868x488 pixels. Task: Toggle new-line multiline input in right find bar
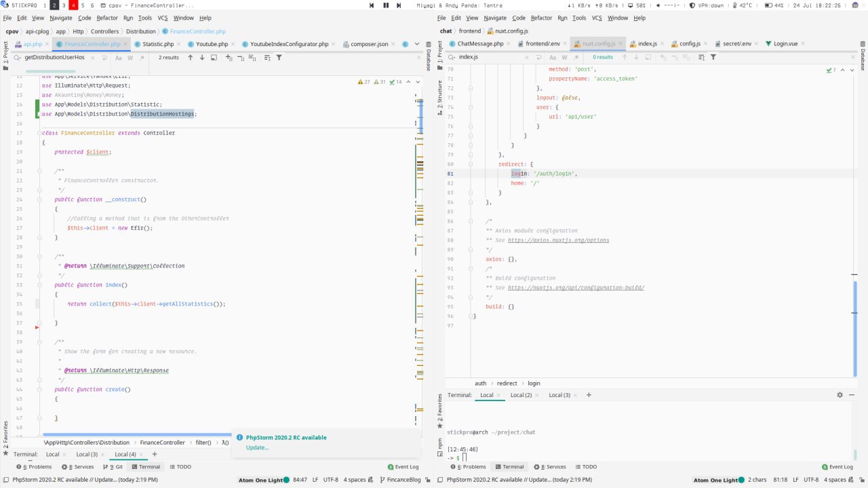tap(538, 57)
